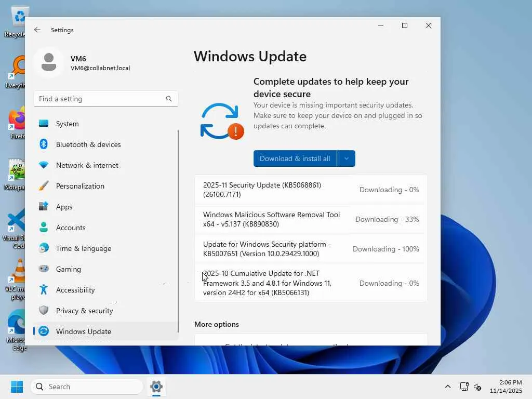Maximize the Settings window
Viewport: 532px width, 399px height.
404,25
